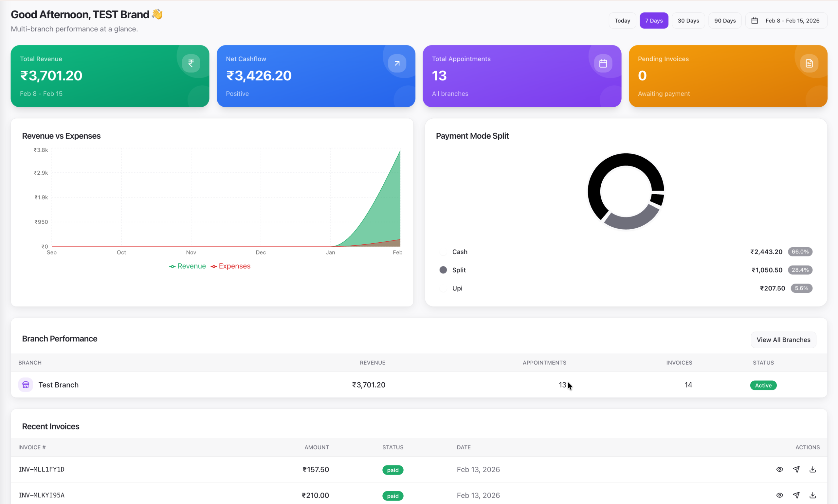Open the Feb 8 - Feb 15 date range picker
This screenshot has height=504, width=838.
click(x=786, y=21)
